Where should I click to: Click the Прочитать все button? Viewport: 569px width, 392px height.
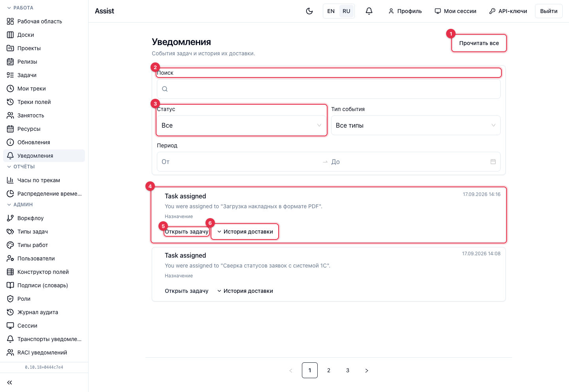479,43
